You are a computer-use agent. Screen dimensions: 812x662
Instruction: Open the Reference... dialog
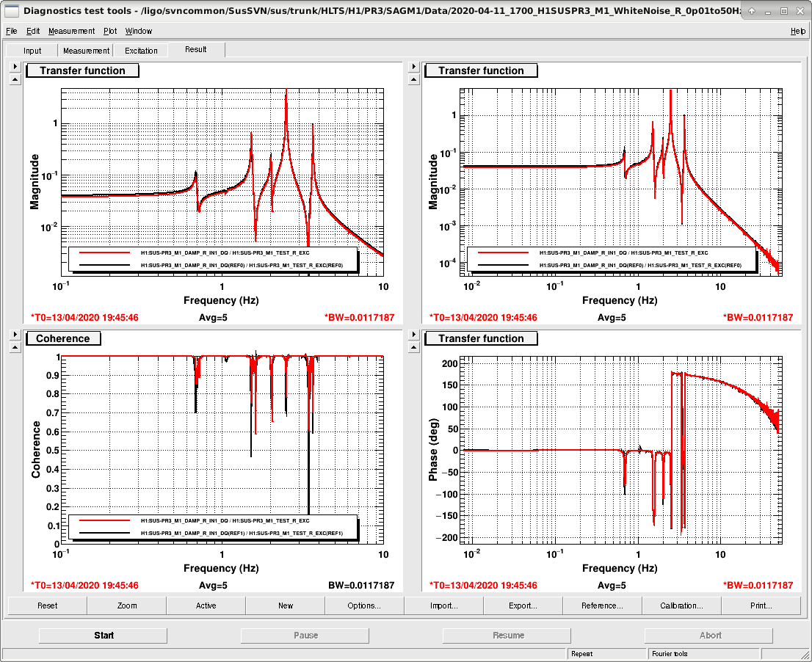click(x=602, y=605)
